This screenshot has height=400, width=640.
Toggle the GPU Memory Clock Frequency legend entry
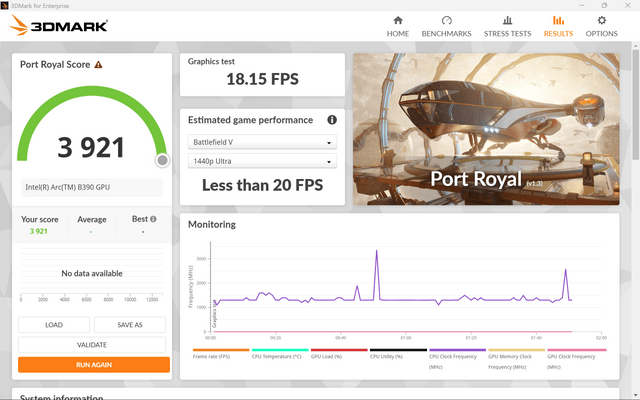516,359
